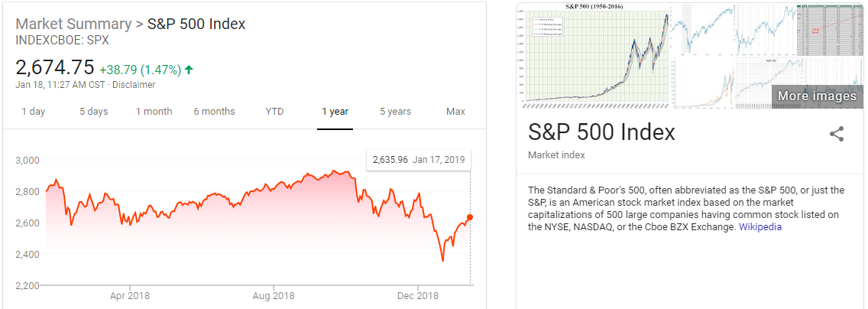Follow the Wikipedia link in the description
Image resolution: width=868 pixels, height=309 pixels.
(x=759, y=227)
